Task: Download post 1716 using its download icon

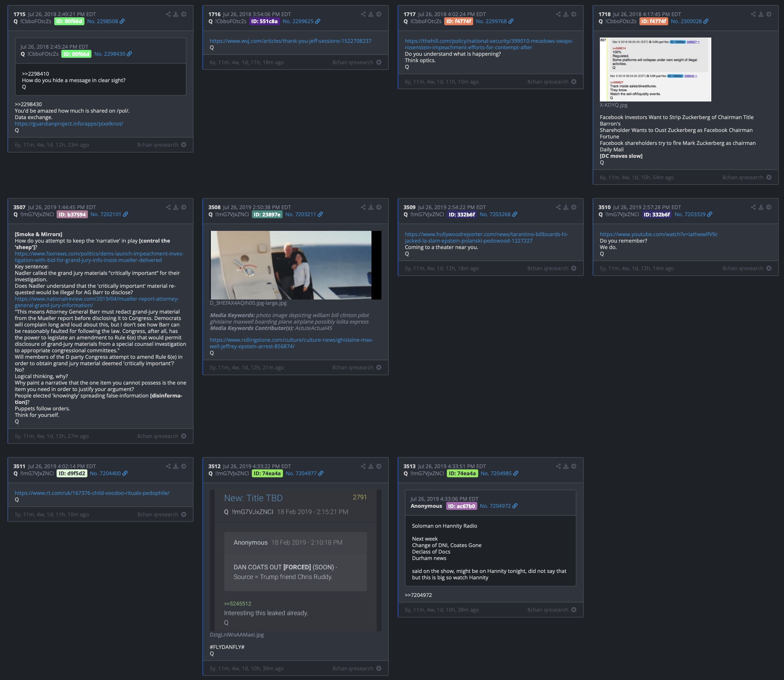Action: point(371,14)
